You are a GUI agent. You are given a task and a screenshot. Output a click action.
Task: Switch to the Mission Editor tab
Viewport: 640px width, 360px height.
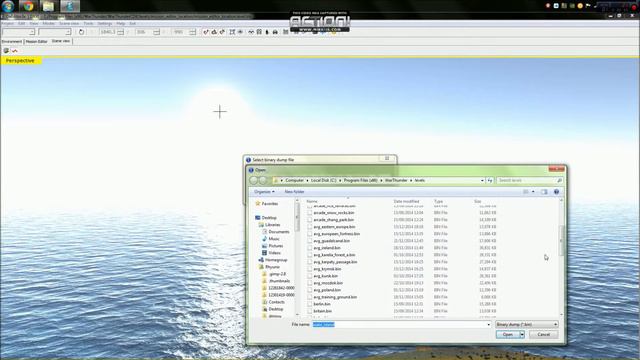pyautogui.click(x=37, y=41)
